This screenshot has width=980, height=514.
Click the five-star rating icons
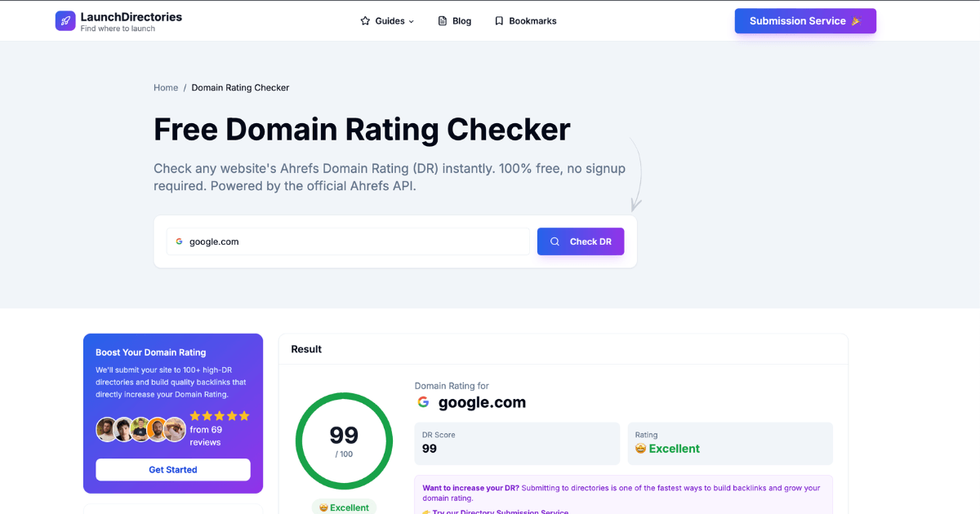pyautogui.click(x=220, y=416)
